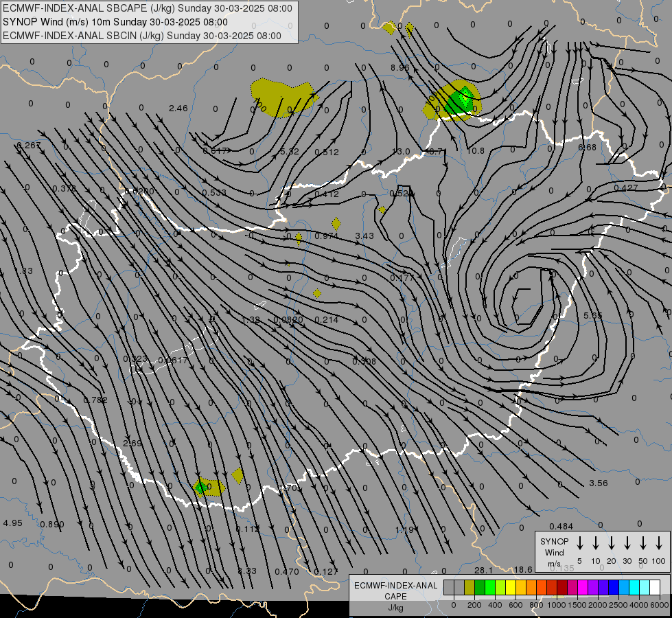Pick the dark red CAPE legend swatch
672x618 pixels.
click(x=562, y=588)
